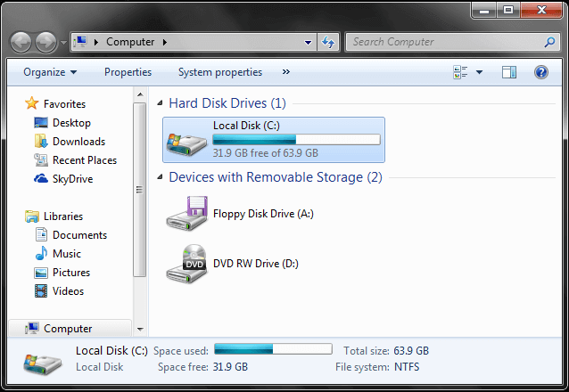Open the address bar history dropdown
This screenshot has height=392, width=569.
click(308, 43)
